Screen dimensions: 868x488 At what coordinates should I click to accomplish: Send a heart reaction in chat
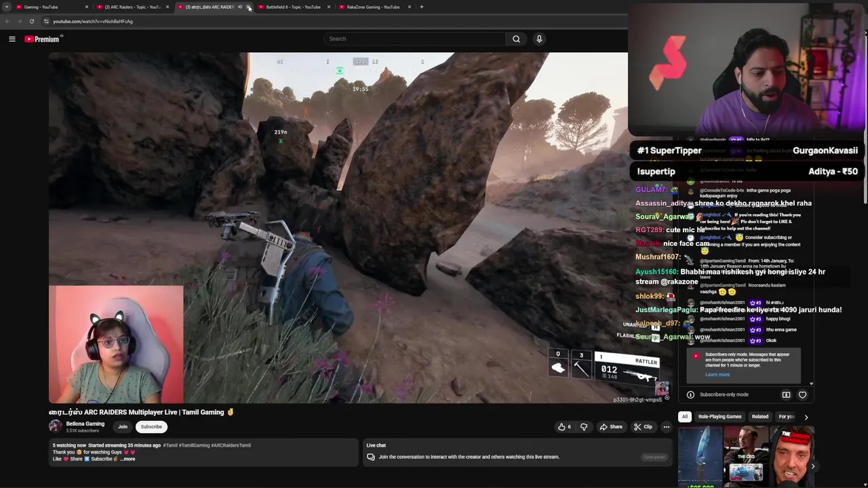[x=802, y=394]
